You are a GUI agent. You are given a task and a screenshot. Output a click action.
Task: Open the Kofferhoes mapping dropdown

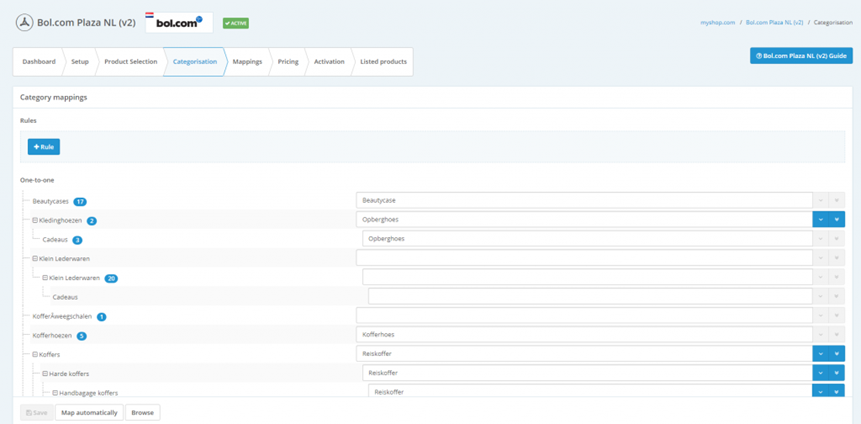(583, 335)
